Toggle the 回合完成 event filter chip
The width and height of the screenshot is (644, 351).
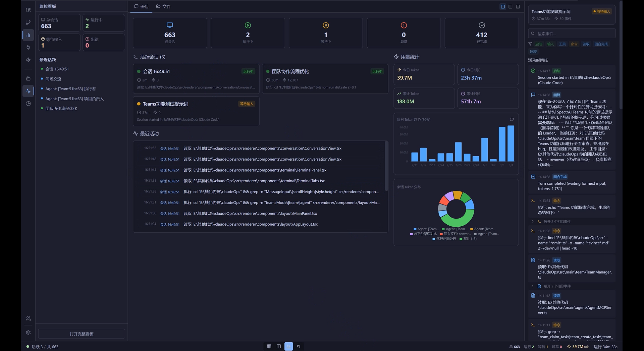(601, 44)
